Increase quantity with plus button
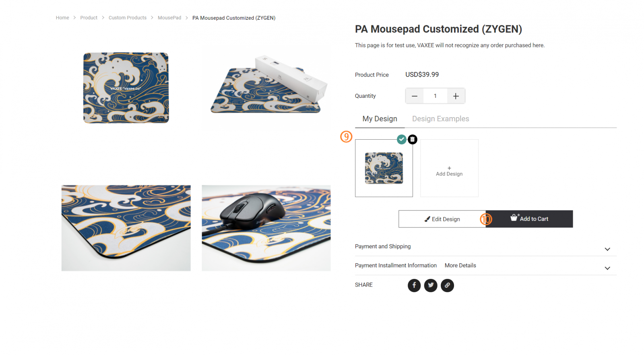Image resolution: width=644 pixels, height=355 pixels. pos(456,96)
